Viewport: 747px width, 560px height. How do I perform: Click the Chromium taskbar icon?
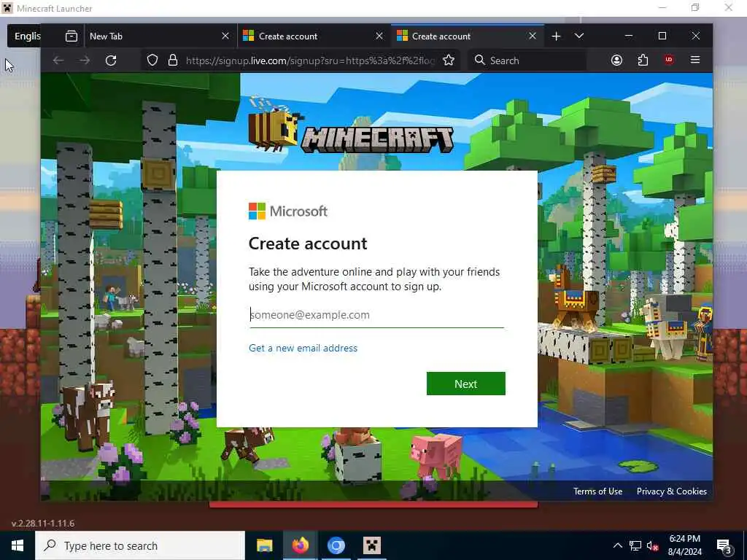(336, 545)
